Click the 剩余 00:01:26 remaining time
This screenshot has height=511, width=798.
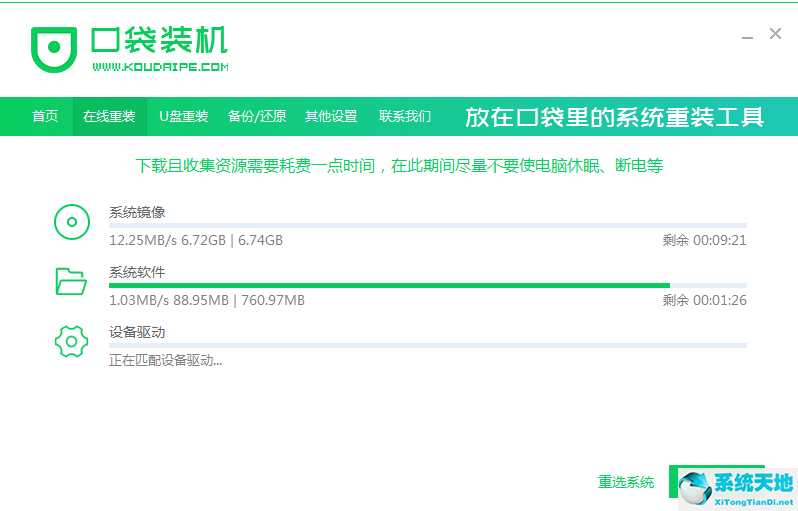704,300
